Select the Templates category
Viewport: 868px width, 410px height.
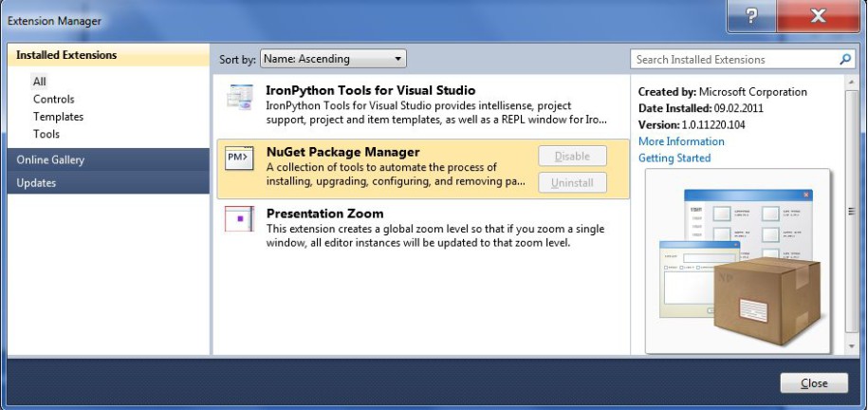click(x=58, y=117)
